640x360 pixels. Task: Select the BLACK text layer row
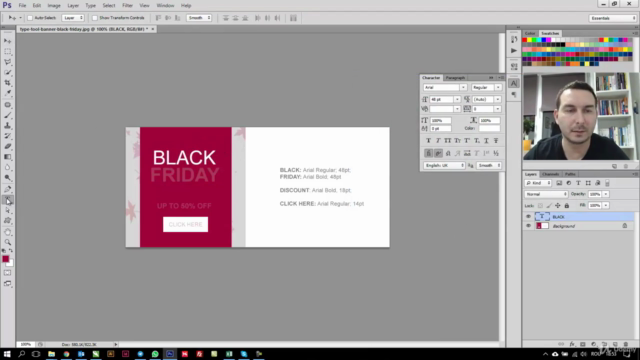coord(579,217)
